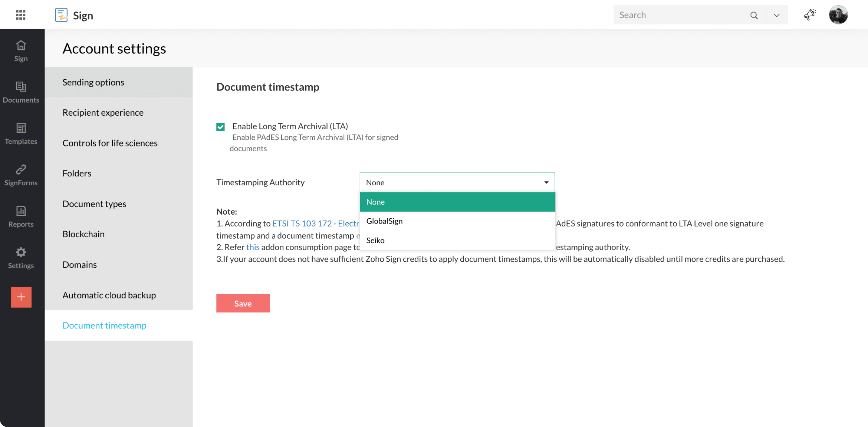Select Document timestamp settings tab

(x=119, y=325)
